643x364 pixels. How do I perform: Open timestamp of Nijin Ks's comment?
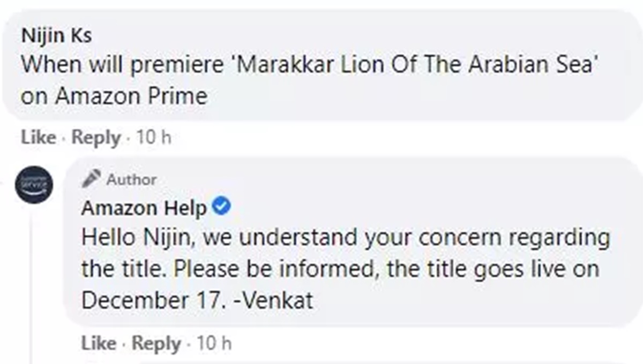[153, 138]
